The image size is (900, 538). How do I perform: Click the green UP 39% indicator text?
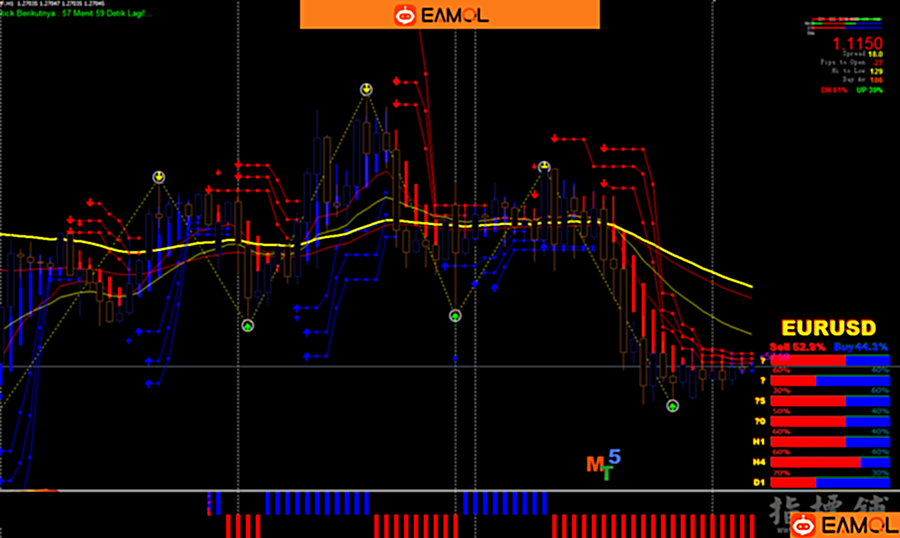pyautogui.click(x=868, y=90)
